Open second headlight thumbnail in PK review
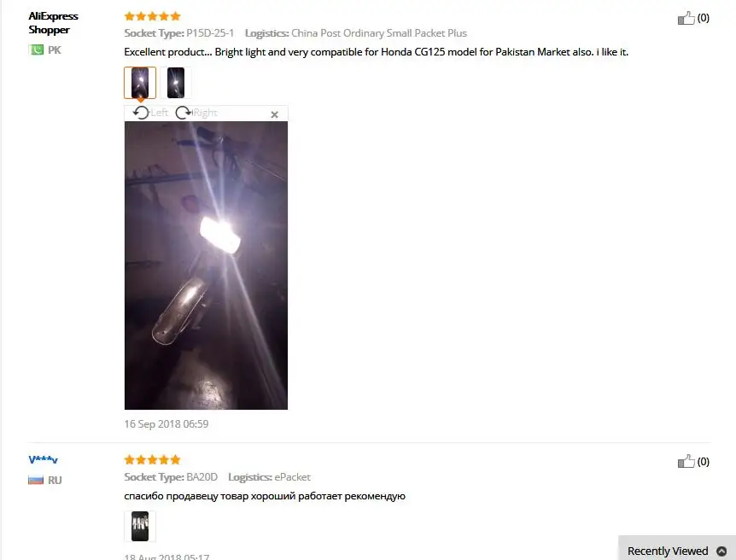 coord(176,83)
